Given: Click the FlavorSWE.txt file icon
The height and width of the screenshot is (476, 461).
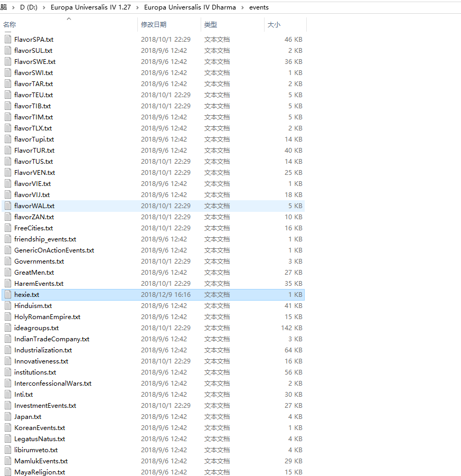Looking at the screenshot, I should pyautogui.click(x=8, y=62).
